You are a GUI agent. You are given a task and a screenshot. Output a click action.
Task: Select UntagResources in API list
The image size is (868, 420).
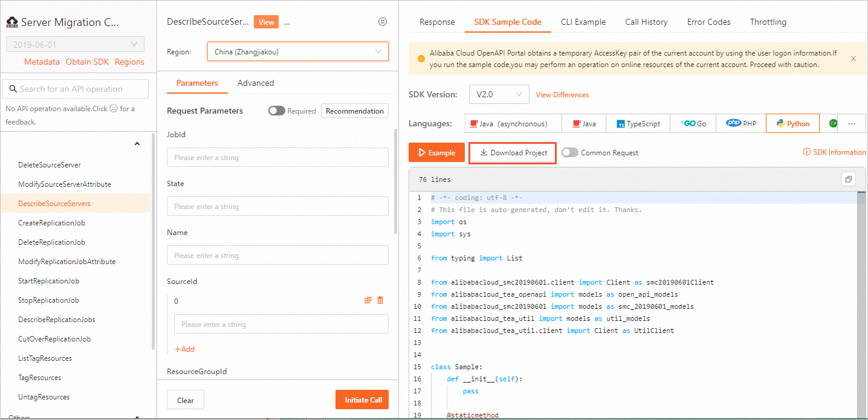pos(44,397)
